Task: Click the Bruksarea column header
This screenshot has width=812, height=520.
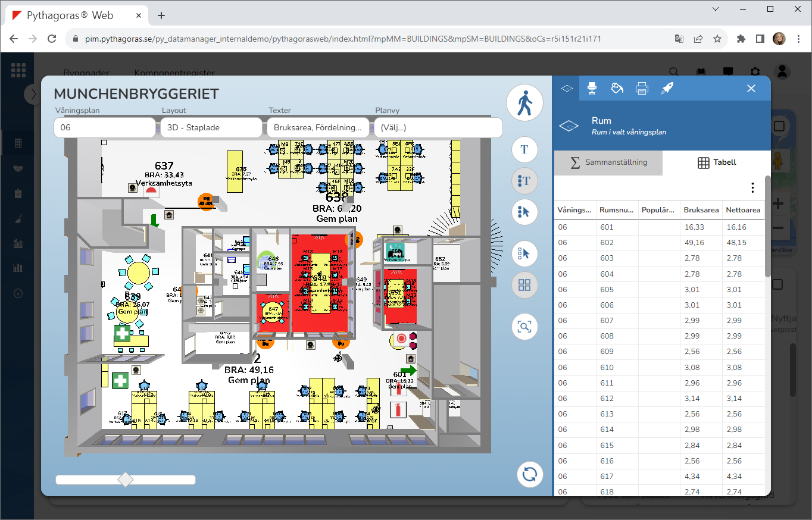Action: coord(701,210)
